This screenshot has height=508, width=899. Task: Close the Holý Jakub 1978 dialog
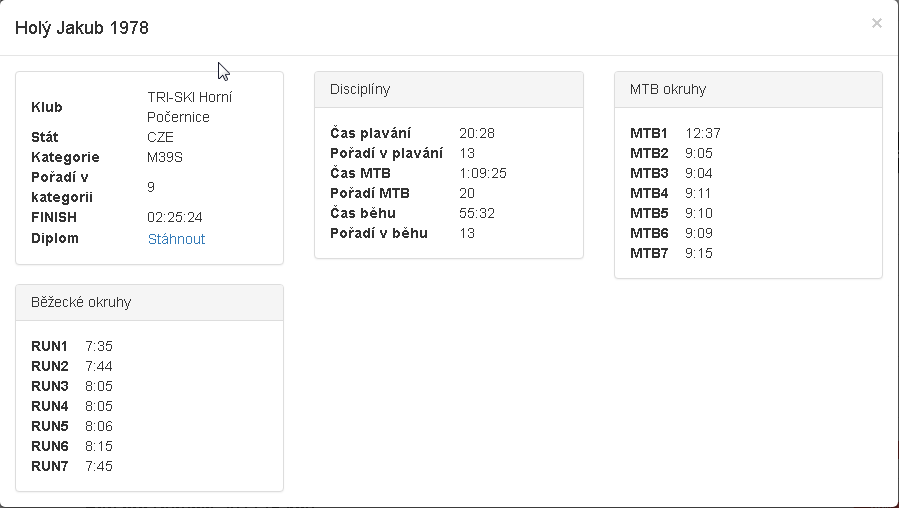click(x=876, y=23)
